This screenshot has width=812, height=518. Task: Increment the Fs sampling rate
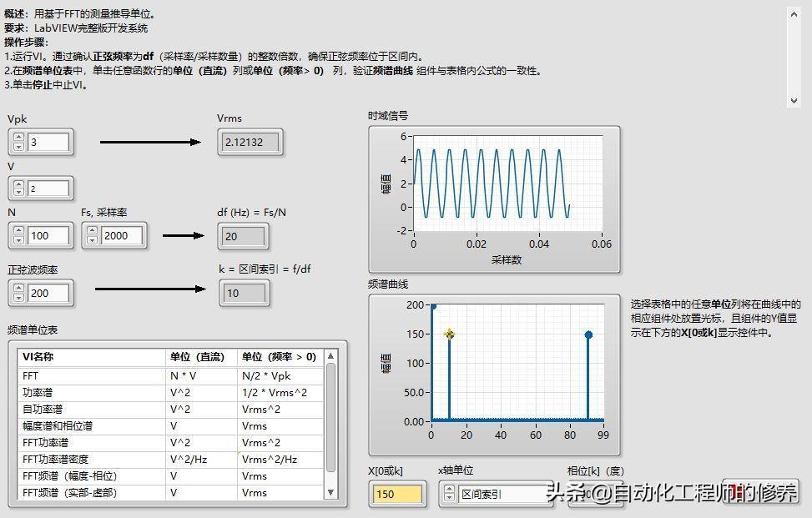click(x=92, y=231)
